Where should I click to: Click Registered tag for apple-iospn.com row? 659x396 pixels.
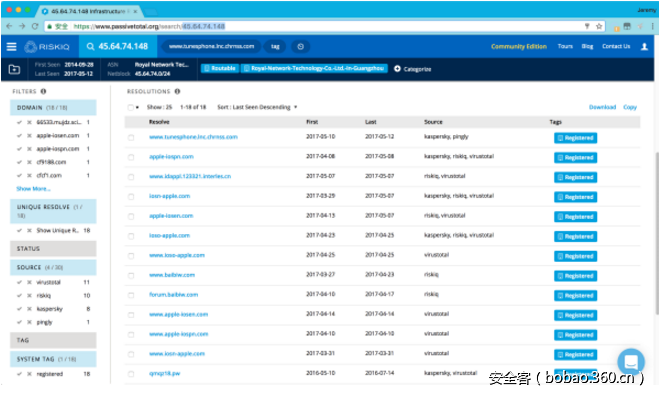point(575,158)
